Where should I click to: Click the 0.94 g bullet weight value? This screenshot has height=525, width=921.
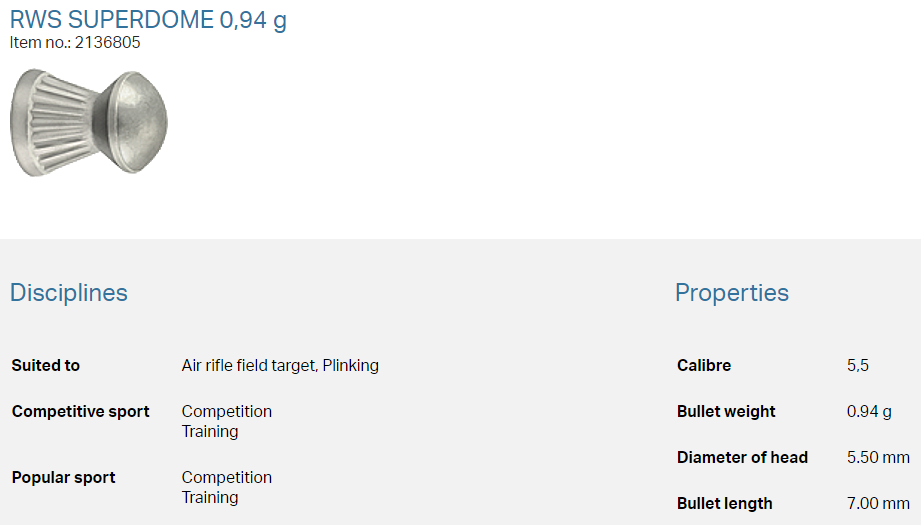click(869, 412)
